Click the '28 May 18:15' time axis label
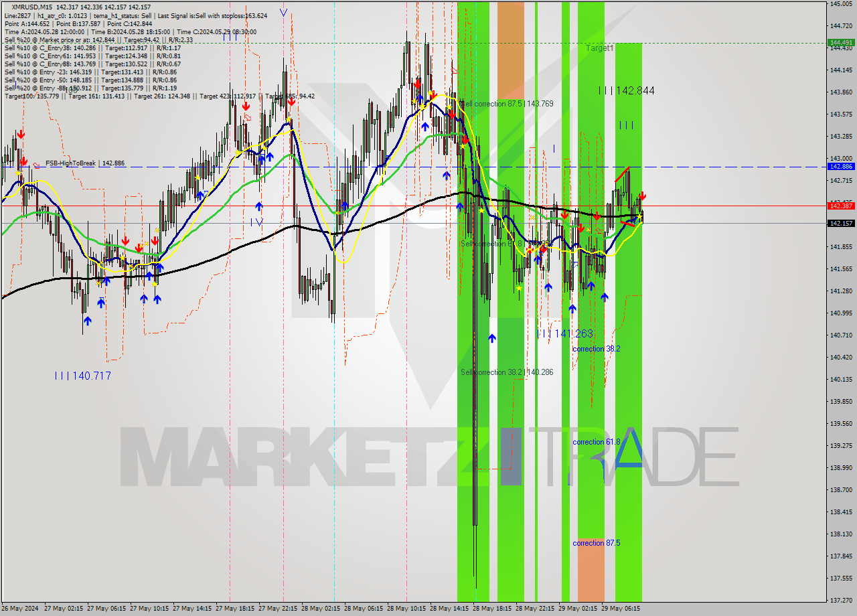857x616 pixels. 492,609
